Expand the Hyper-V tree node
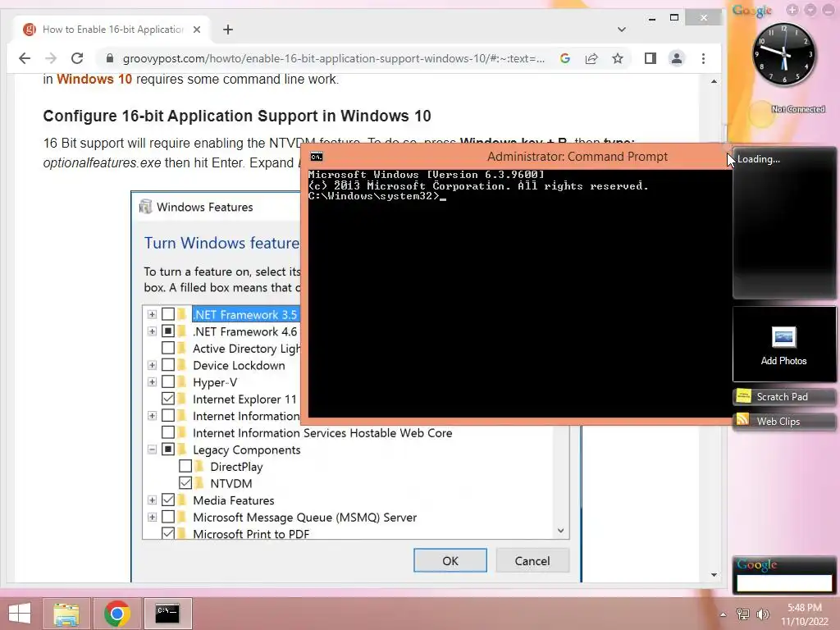 (x=152, y=382)
